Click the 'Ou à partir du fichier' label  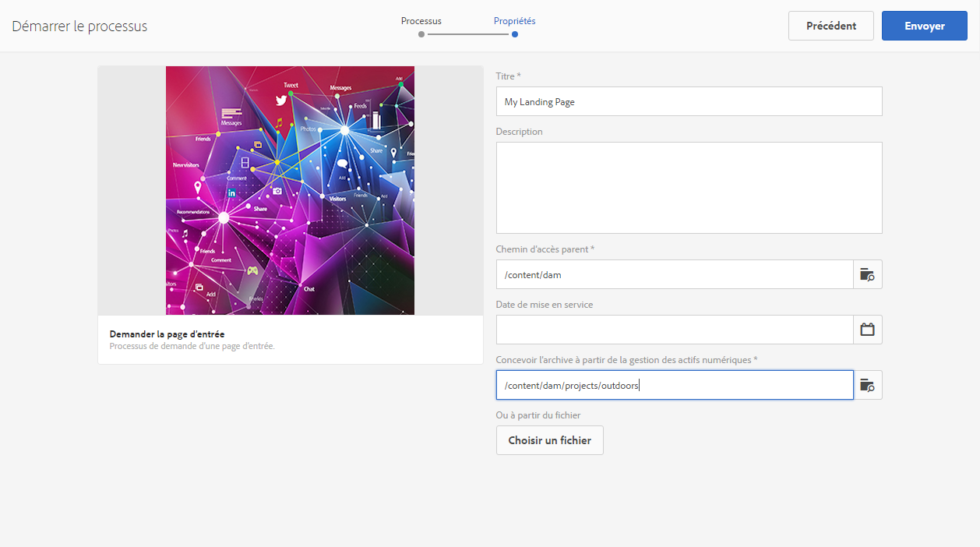(538, 415)
